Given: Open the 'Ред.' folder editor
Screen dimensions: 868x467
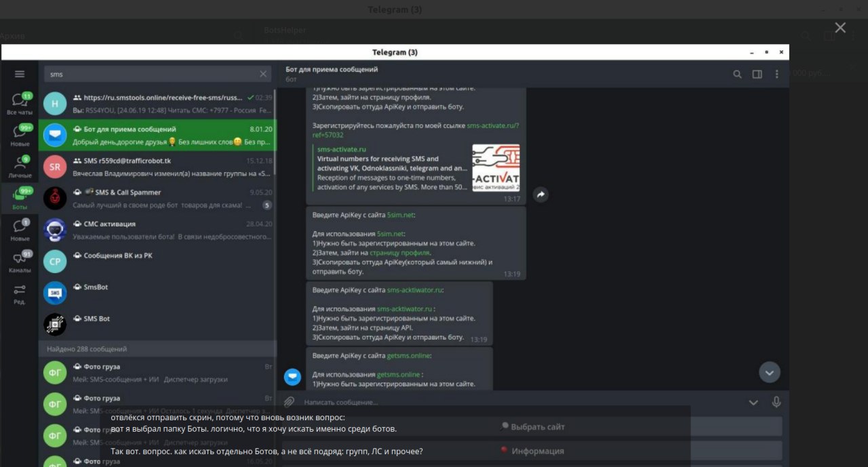Looking at the screenshot, I should point(20,293).
